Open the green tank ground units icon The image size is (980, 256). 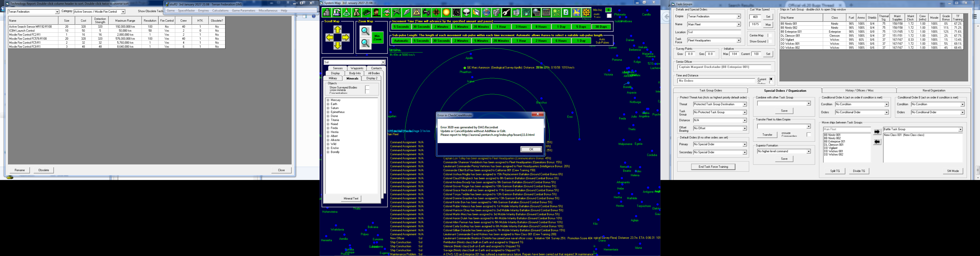pyautogui.click(x=367, y=12)
